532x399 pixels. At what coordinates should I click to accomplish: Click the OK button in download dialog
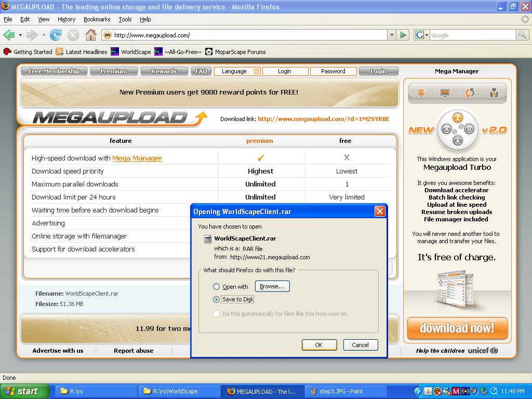(320, 345)
